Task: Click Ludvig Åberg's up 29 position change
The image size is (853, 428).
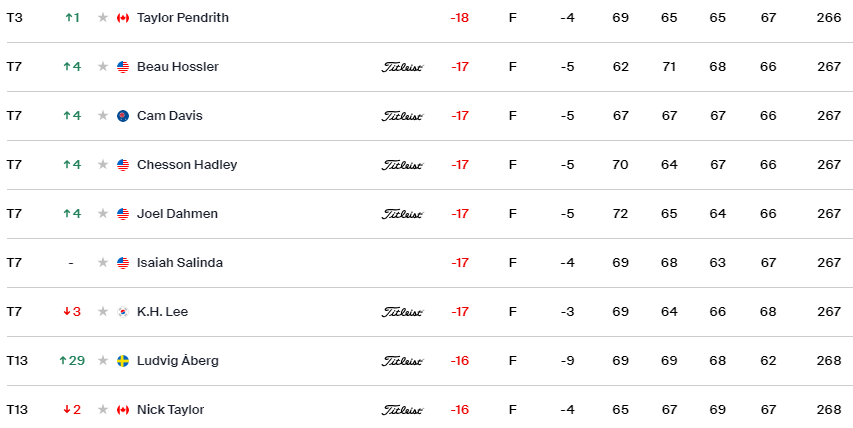Action: [x=71, y=361]
